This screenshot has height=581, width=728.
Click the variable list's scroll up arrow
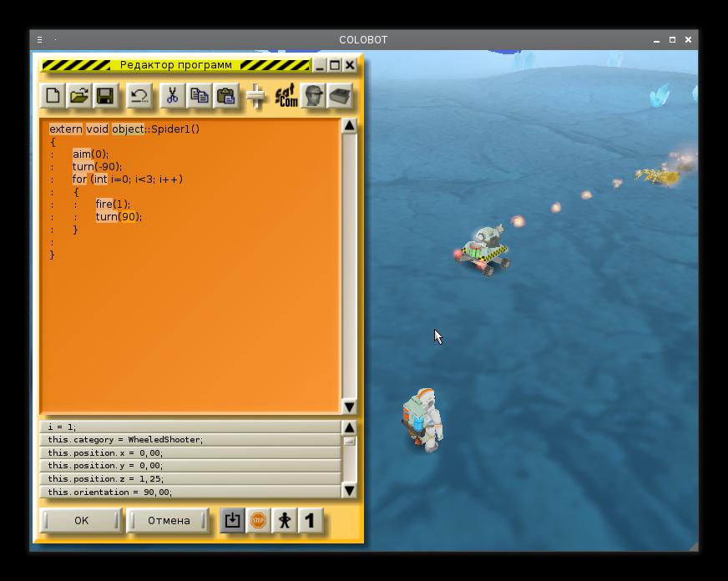[349, 427]
